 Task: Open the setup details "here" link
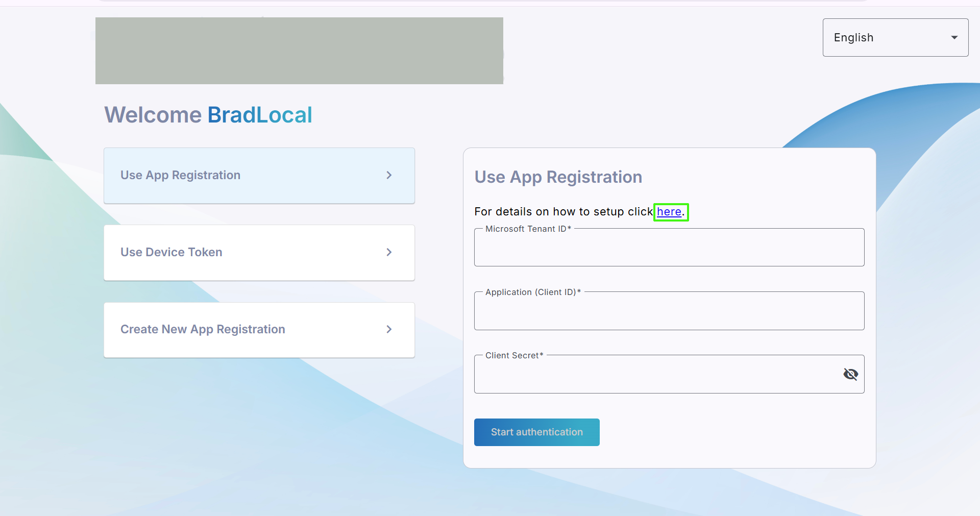(x=669, y=212)
